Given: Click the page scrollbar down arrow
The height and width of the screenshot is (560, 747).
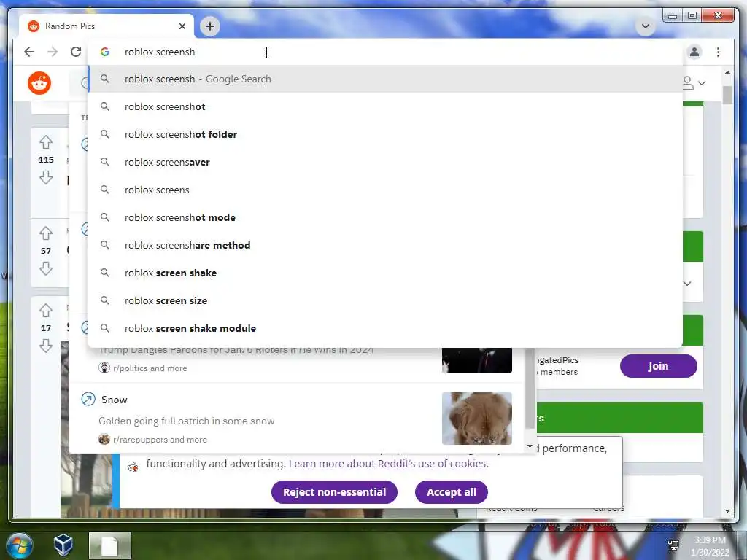Looking at the screenshot, I should pyautogui.click(x=727, y=511).
